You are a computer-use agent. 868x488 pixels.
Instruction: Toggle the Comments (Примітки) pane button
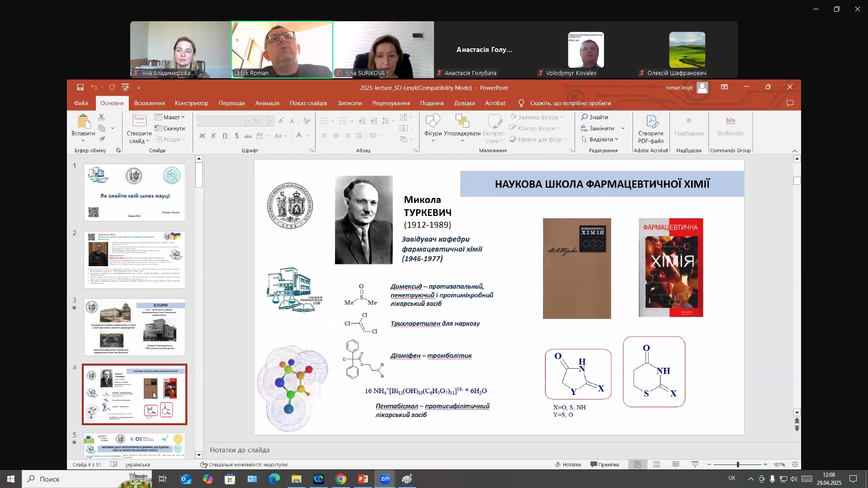click(604, 465)
